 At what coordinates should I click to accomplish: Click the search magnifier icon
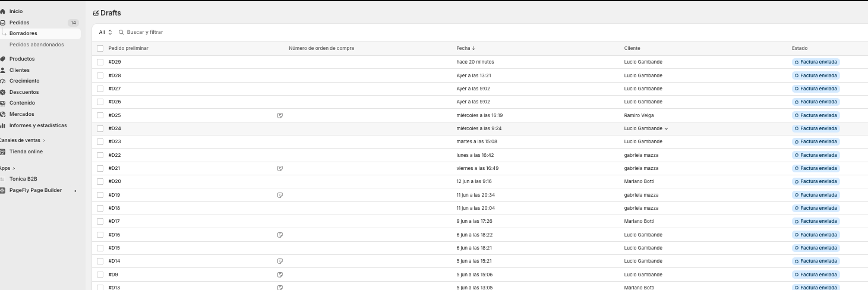coord(121,32)
